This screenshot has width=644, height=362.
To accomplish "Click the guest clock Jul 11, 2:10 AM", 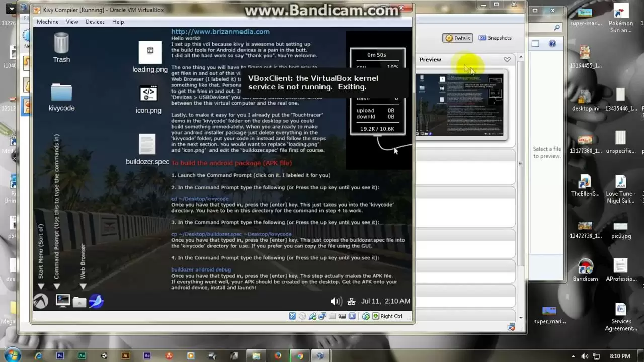I will (x=385, y=301).
